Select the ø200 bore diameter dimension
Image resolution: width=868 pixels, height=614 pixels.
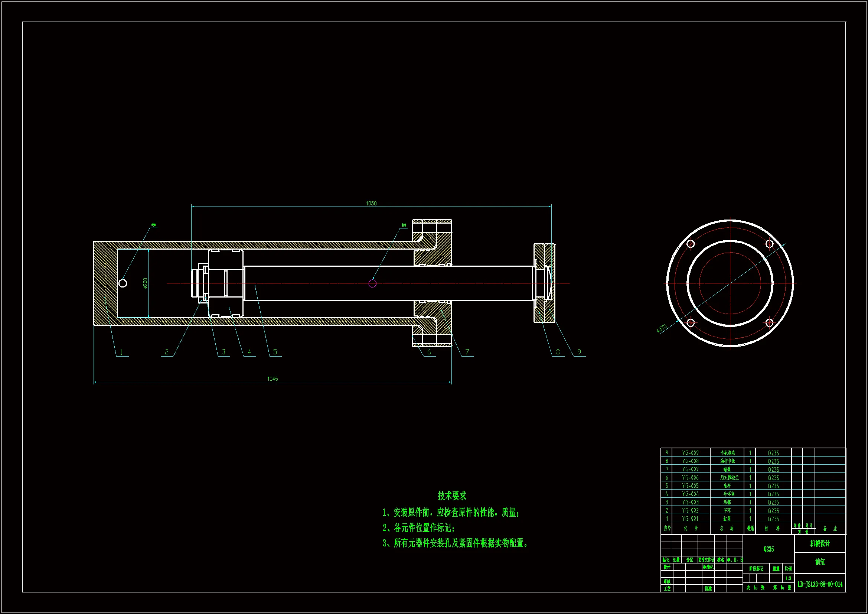(145, 283)
